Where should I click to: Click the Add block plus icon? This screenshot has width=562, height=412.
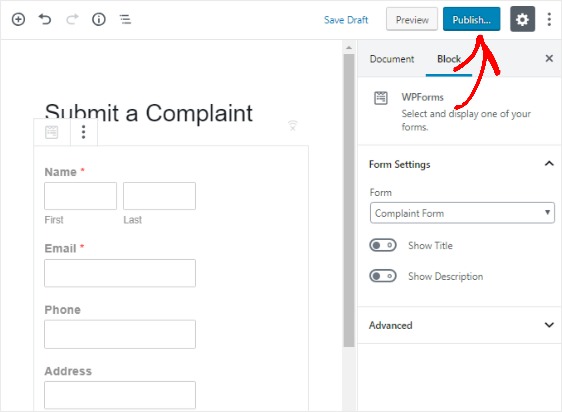click(18, 19)
